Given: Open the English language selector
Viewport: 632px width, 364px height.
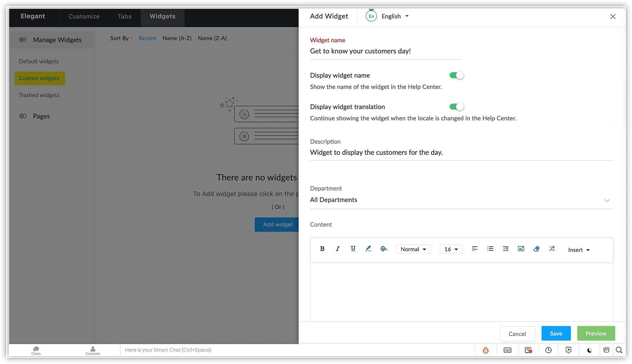Looking at the screenshot, I should point(394,16).
